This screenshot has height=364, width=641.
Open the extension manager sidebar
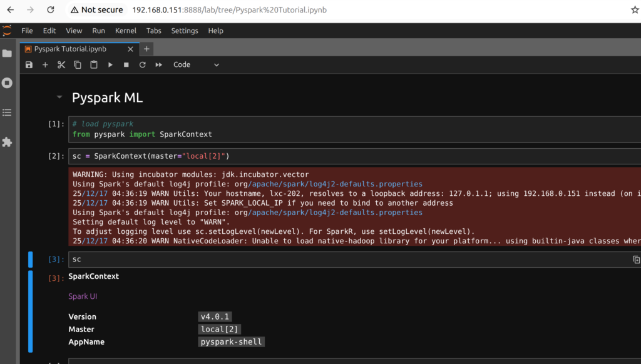(8, 143)
